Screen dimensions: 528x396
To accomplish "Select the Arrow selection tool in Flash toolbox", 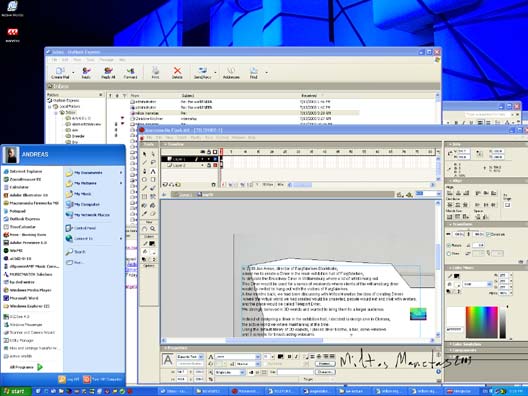I will click(x=144, y=154).
